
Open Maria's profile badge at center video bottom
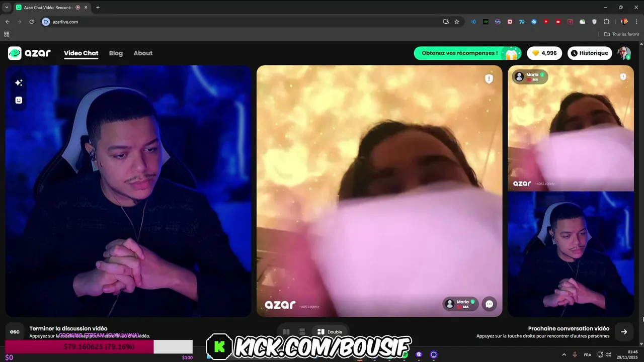click(x=460, y=304)
